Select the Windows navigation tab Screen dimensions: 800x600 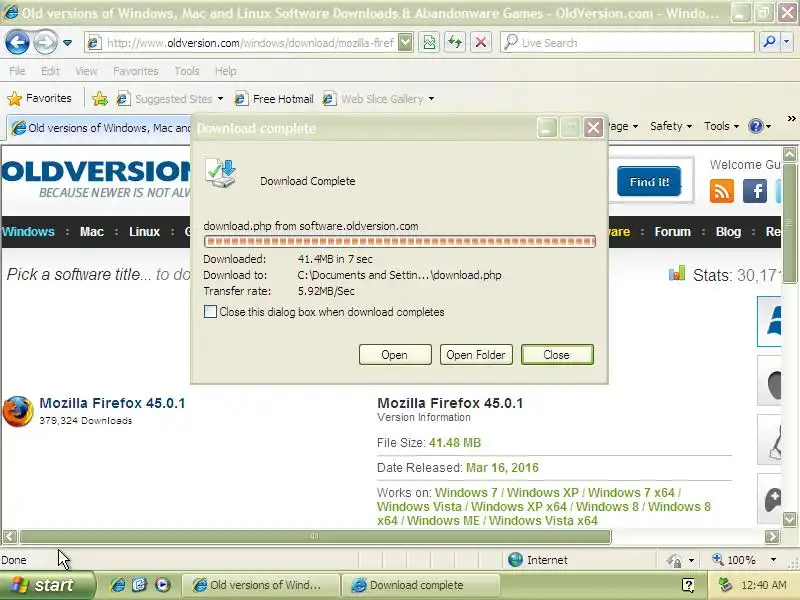tap(28, 232)
